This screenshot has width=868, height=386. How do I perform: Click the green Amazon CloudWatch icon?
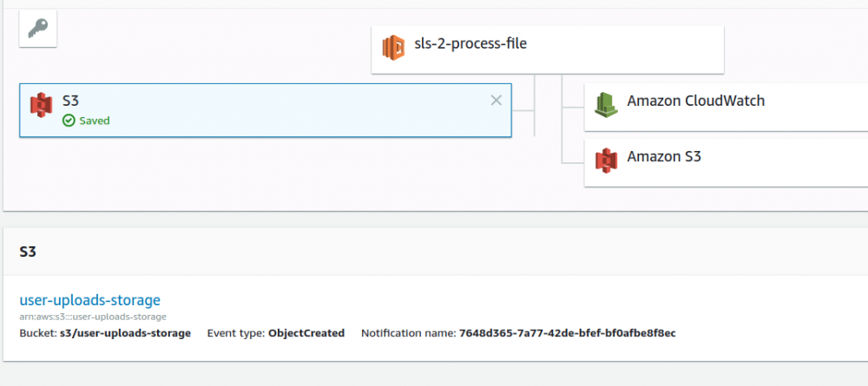pyautogui.click(x=605, y=104)
